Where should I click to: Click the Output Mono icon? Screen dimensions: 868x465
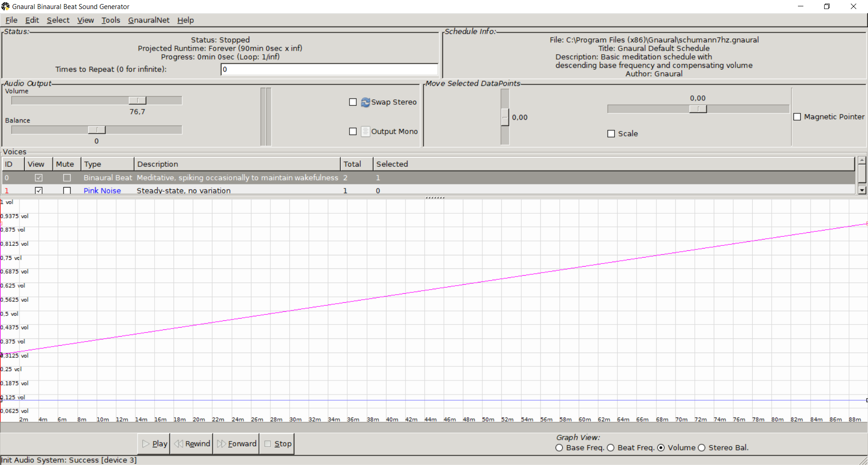(x=365, y=132)
